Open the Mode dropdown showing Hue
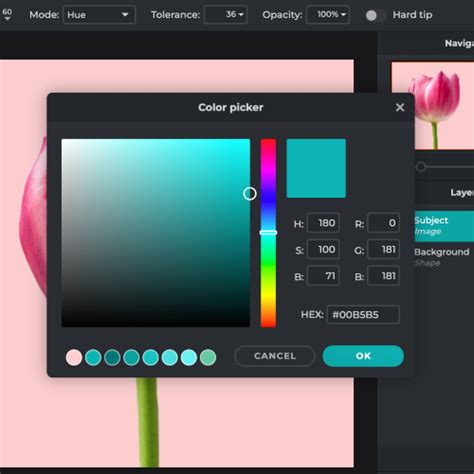The width and height of the screenshot is (474, 474). [99, 15]
